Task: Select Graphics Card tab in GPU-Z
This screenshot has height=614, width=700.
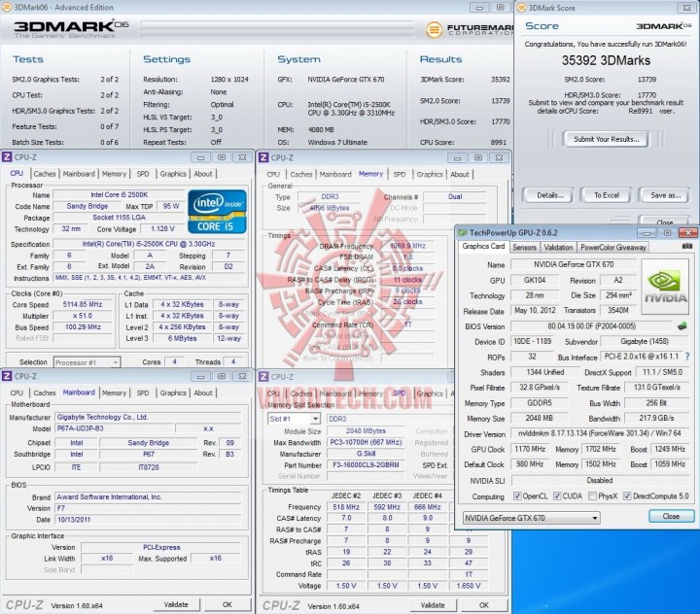Action: (483, 247)
